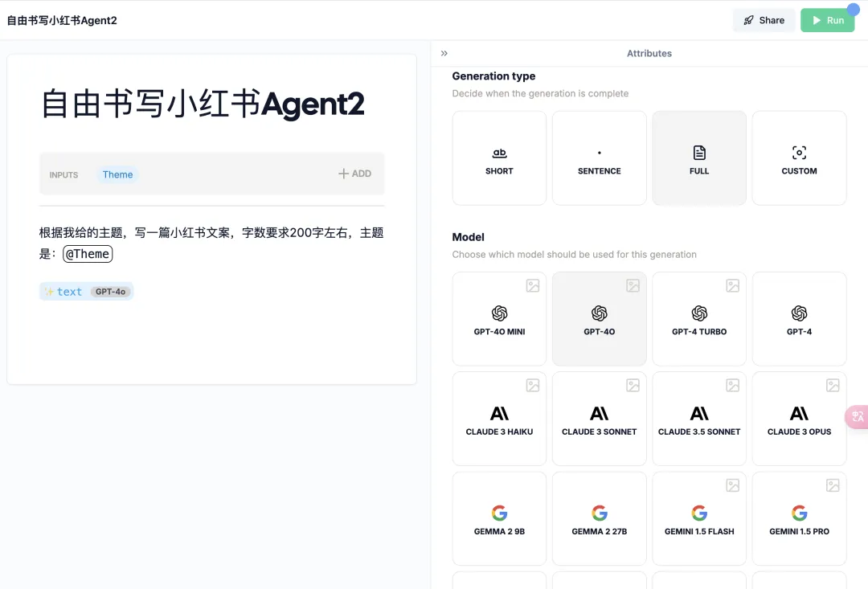
Task: Select the GPT-4 TURBO model
Action: 699,319
